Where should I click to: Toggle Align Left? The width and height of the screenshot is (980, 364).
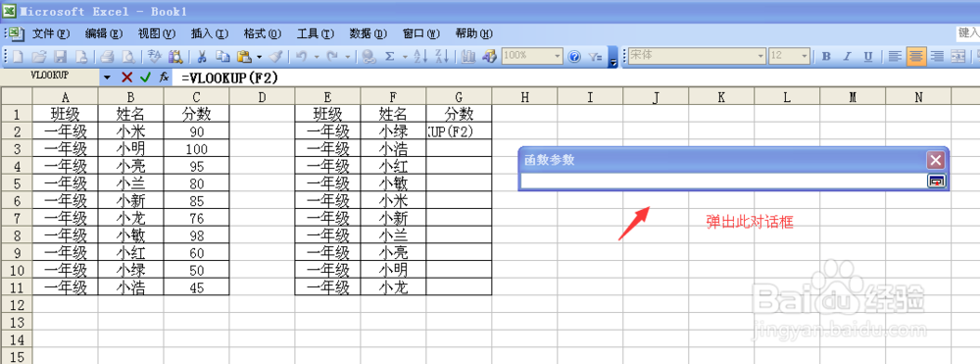(x=895, y=56)
